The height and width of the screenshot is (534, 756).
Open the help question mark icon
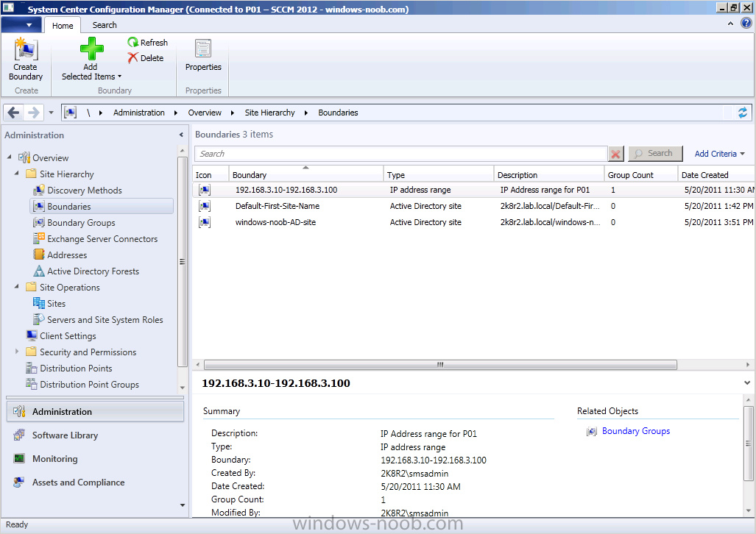746,23
